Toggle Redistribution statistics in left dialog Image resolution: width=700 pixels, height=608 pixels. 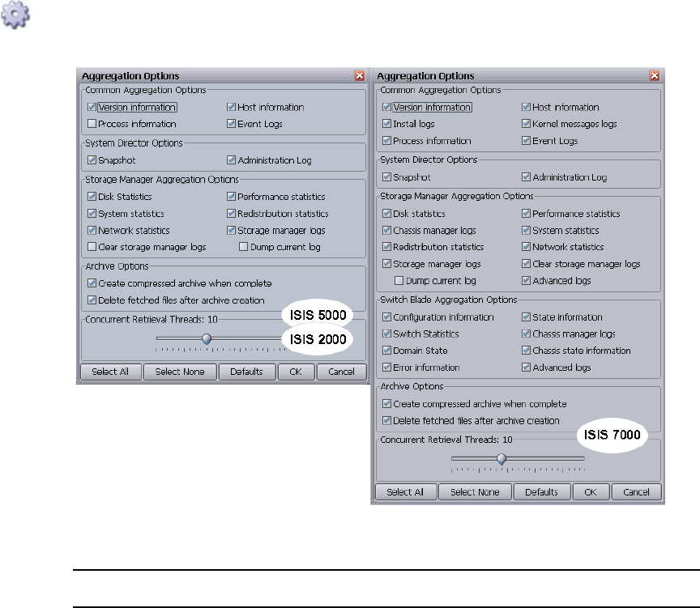pos(231,213)
